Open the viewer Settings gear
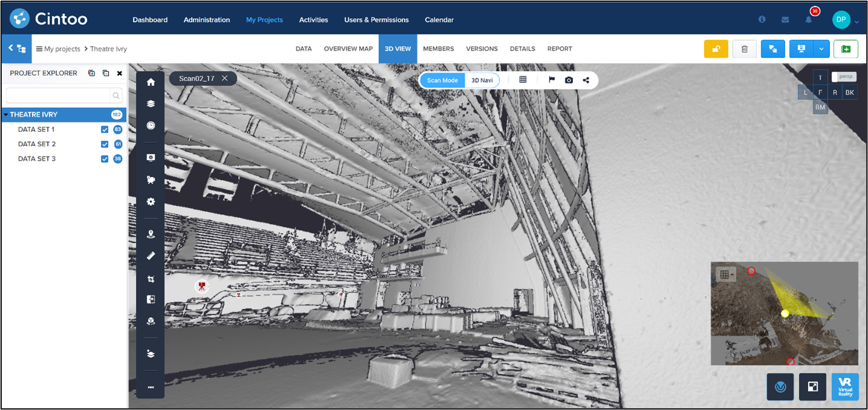The image size is (868, 410). click(151, 201)
